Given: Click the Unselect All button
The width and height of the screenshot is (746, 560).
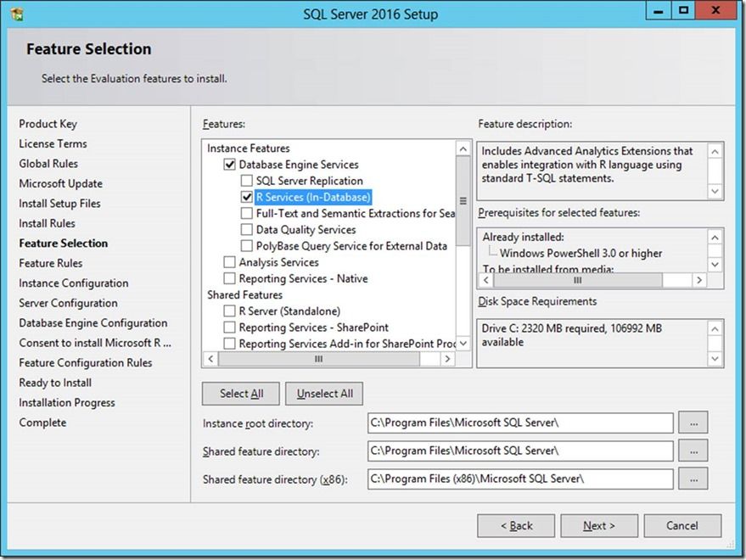Looking at the screenshot, I should pyautogui.click(x=324, y=394).
